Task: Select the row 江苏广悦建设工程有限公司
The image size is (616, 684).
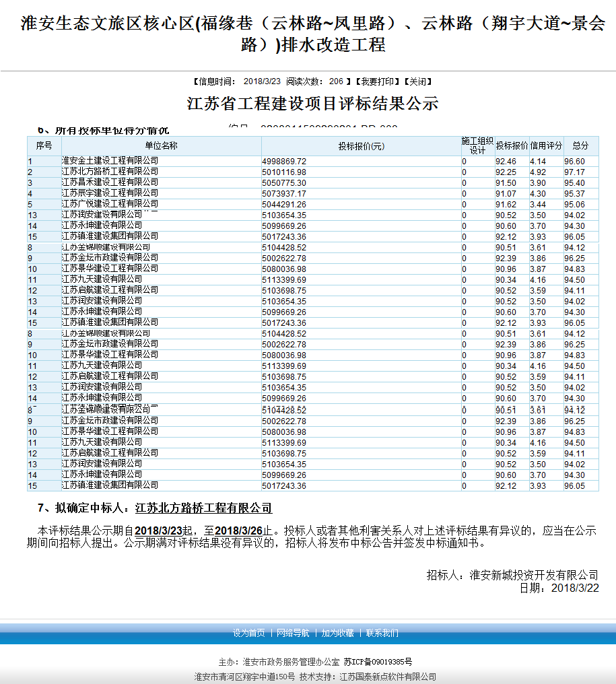Action: click(x=313, y=204)
